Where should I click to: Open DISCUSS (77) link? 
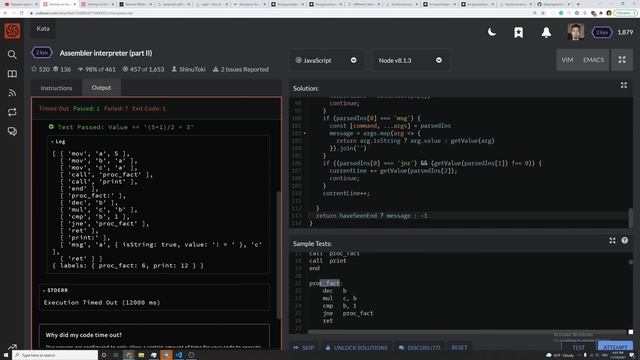point(420,348)
